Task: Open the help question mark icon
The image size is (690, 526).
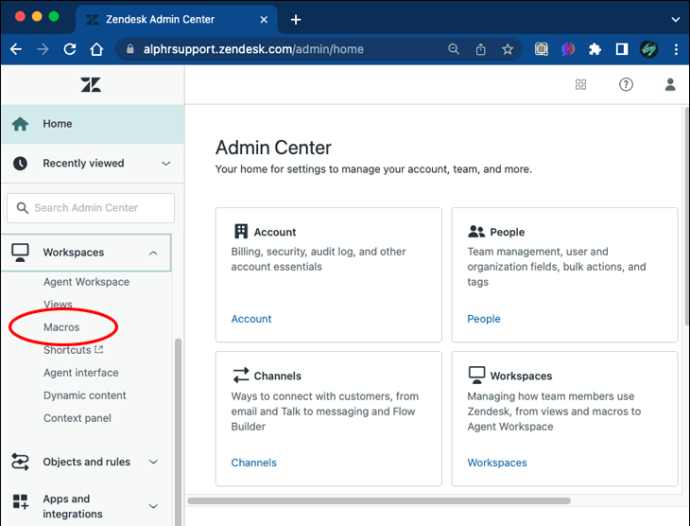Action: pos(626,85)
